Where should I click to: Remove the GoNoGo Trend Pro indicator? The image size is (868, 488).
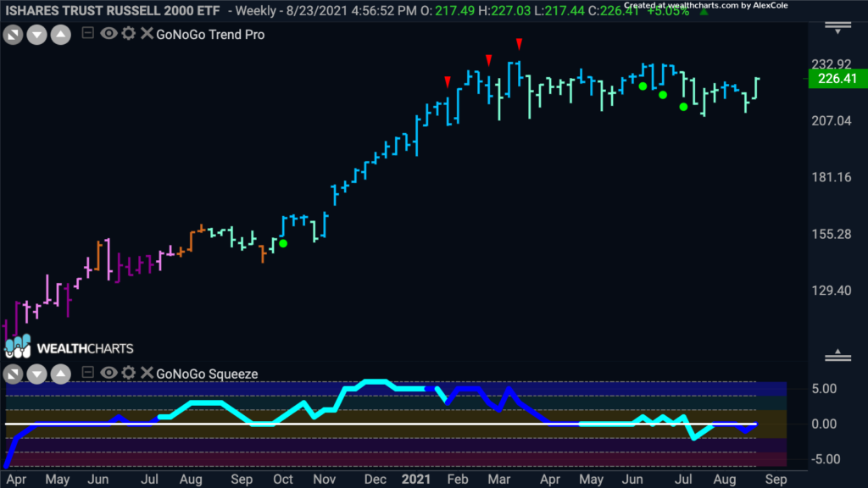click(x=147, y=33)
